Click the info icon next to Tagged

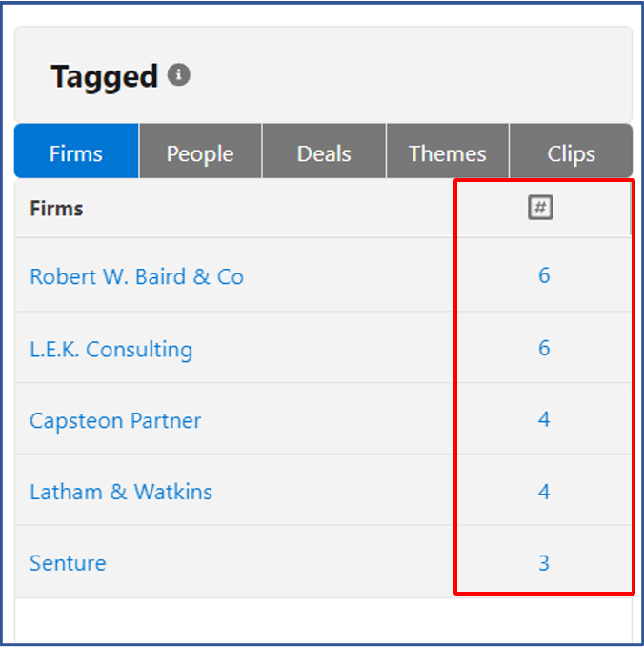[179, 75]
